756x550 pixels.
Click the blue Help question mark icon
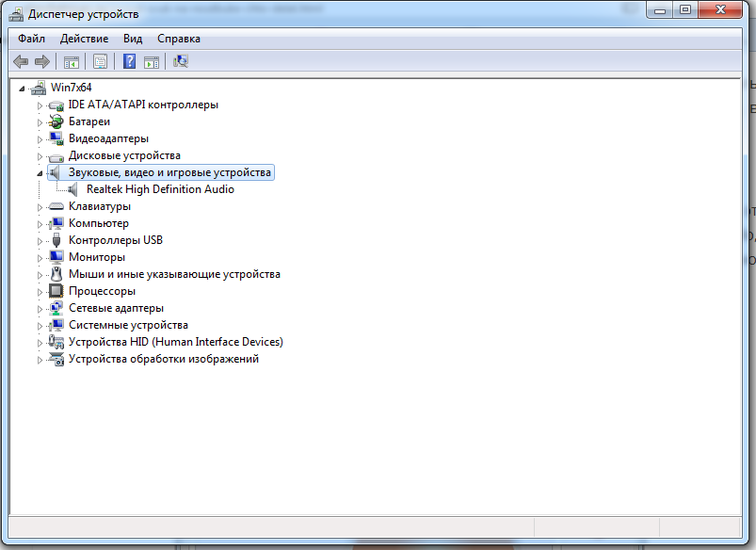(x=129, y=62)
